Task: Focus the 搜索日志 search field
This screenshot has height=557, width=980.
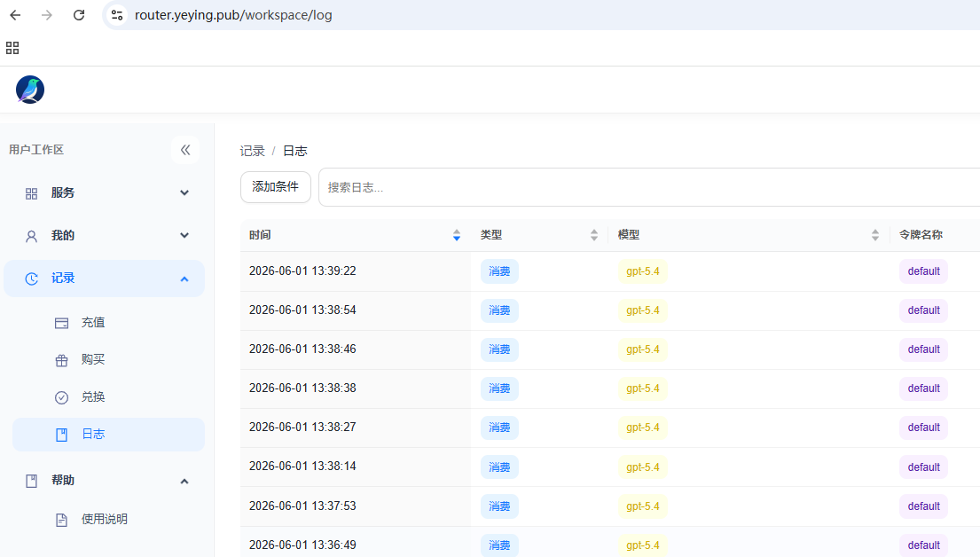Action: coord(650,187)
